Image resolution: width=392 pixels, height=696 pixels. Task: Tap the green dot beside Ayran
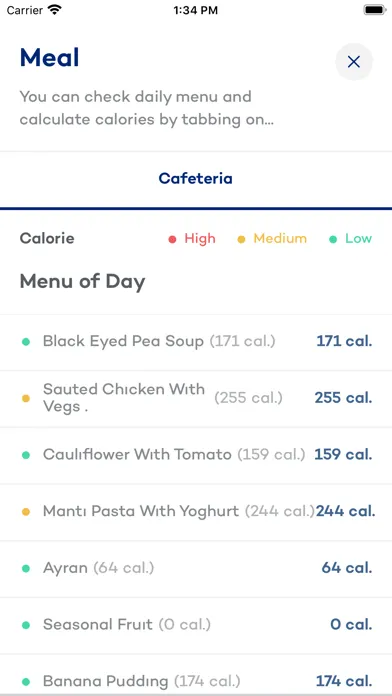click(26, 568)
